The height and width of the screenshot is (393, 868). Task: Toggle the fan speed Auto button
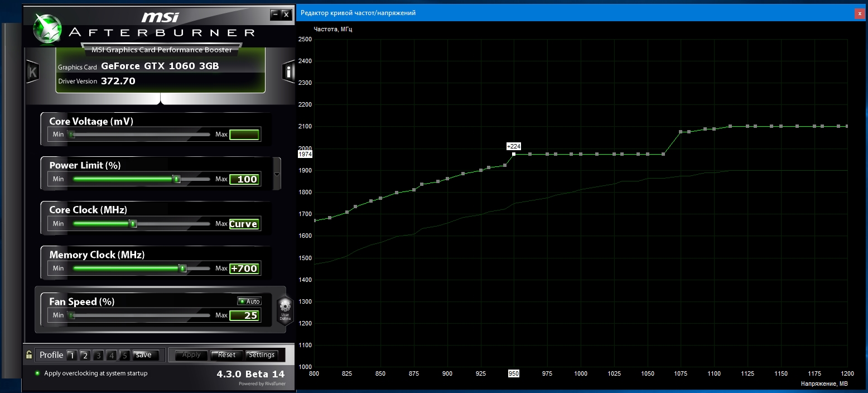[249, 301]
